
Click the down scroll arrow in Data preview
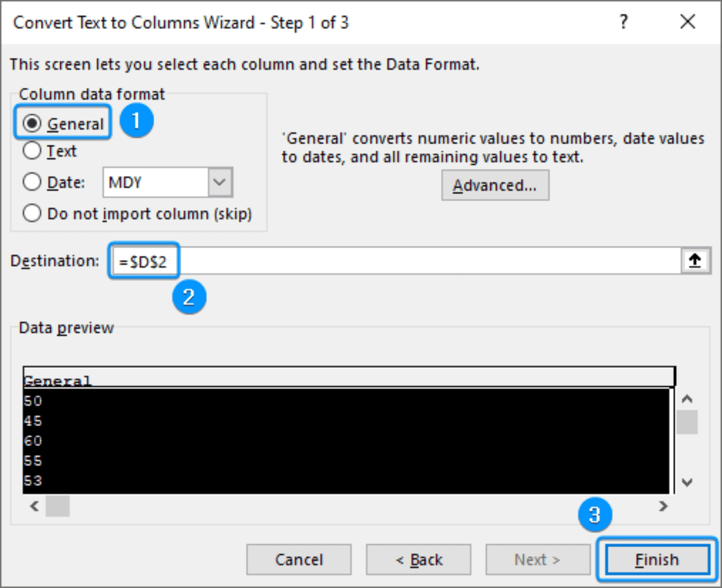click(x=687, y=482)
